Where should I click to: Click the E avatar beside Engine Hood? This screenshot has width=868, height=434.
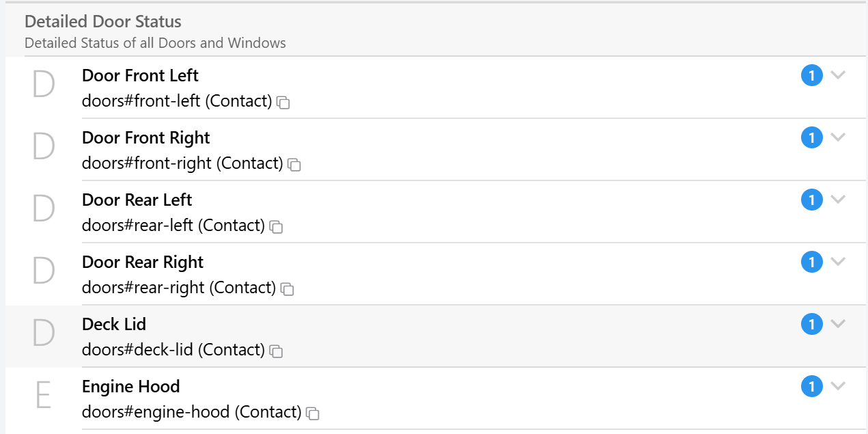(44, 396)
